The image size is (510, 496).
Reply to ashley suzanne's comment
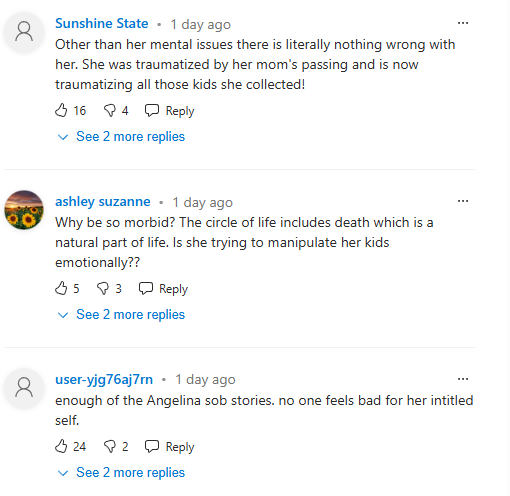coord(163,289)
